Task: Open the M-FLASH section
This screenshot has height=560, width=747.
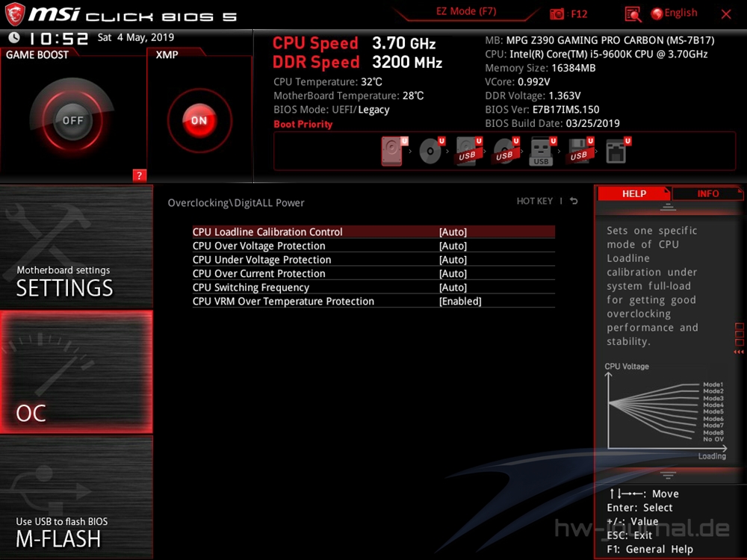Action: [76, 497]
